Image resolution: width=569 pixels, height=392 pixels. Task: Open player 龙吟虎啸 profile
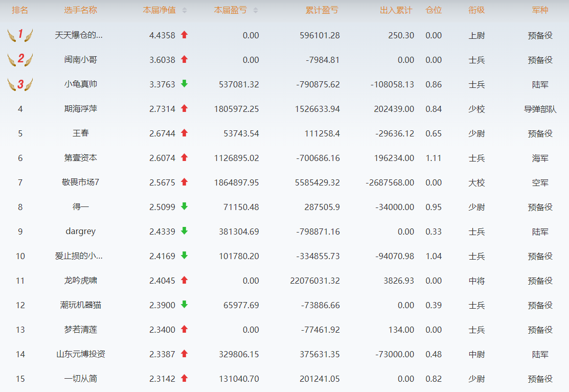tap(81, 280)
